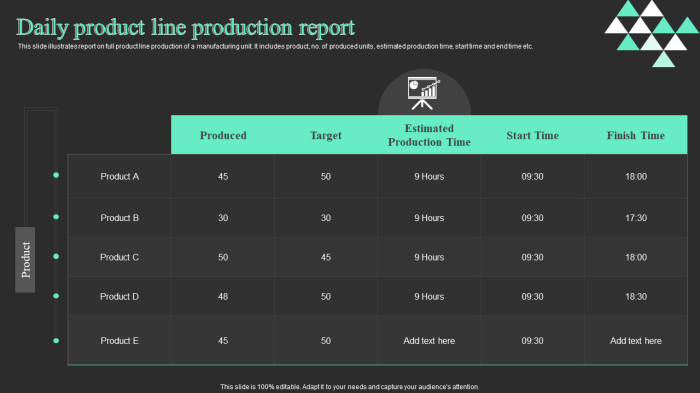Click Product D's target value 50
Viewport: 700px width, 393px height.
(326, 297)
